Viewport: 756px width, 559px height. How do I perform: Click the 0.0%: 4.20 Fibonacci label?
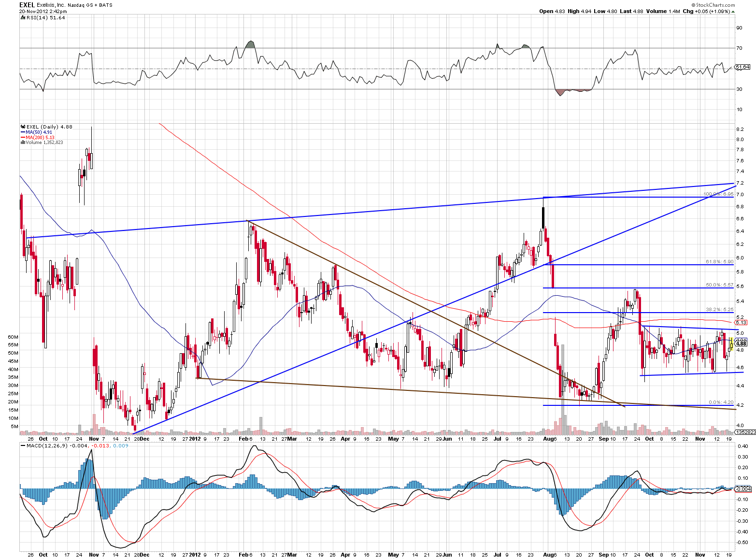pyautogui.click(x=721, y=402)
